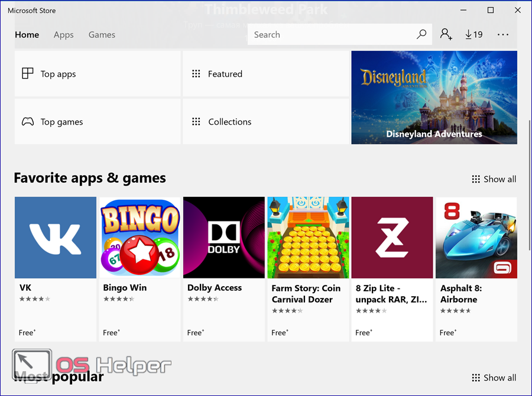The width and height of the screenshot is (532, 396).
Task: Open the Bingo Win app icon
Action: [x=140, y=238]
